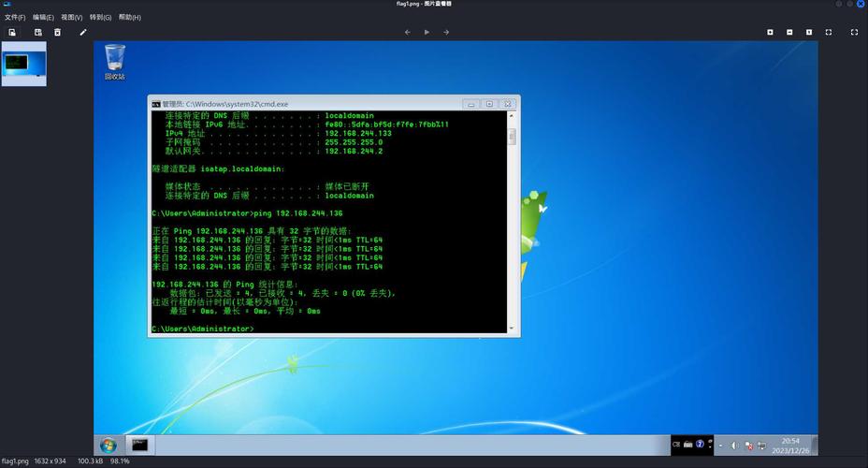Select the flag1.png thumbnail in sidebar

click(23, 64)
